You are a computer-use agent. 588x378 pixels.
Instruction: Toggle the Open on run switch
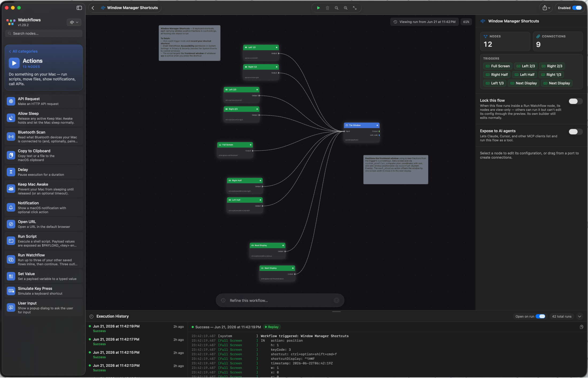pyautogui.click(x=540, y=316)
